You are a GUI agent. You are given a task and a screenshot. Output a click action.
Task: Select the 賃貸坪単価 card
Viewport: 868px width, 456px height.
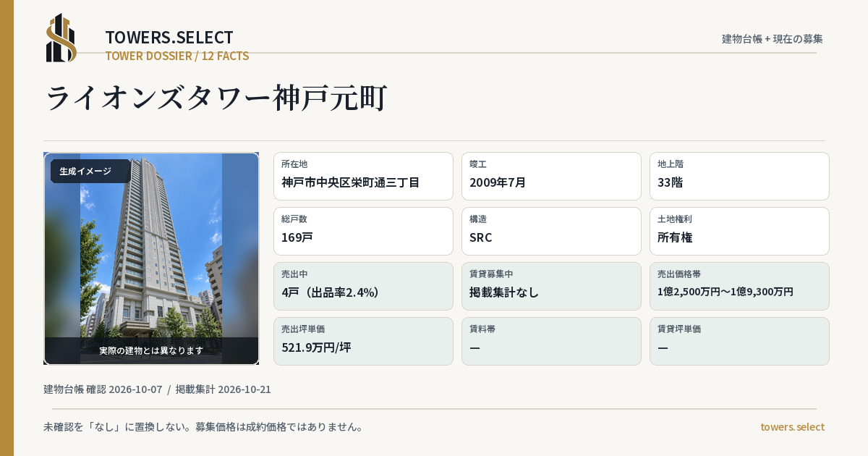coord(739,341)
